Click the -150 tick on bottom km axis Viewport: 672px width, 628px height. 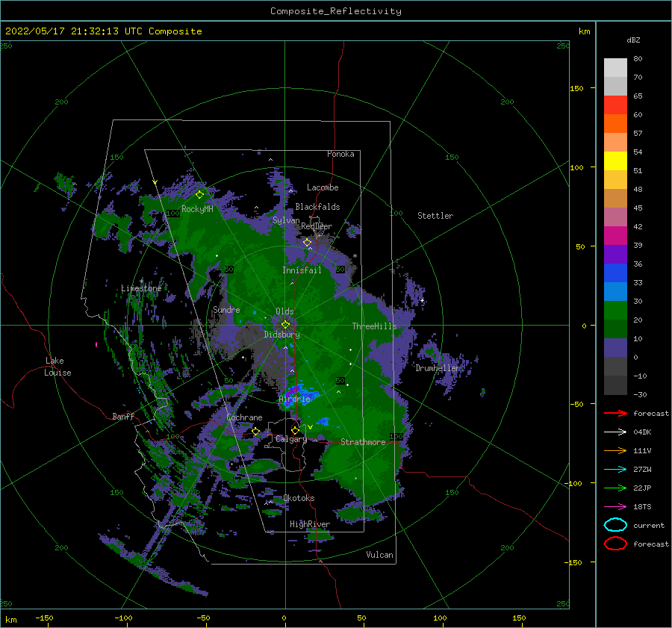point(44,618)
